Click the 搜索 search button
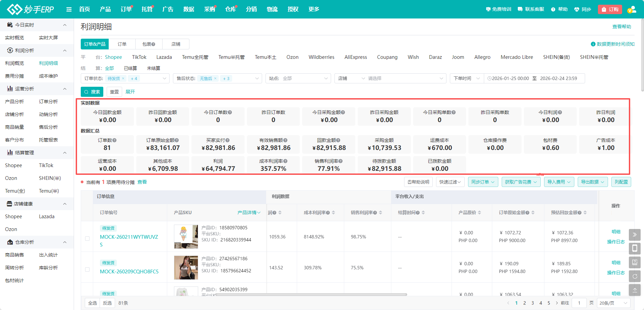This screenshot has width=644, height=310. click(92, 92)
